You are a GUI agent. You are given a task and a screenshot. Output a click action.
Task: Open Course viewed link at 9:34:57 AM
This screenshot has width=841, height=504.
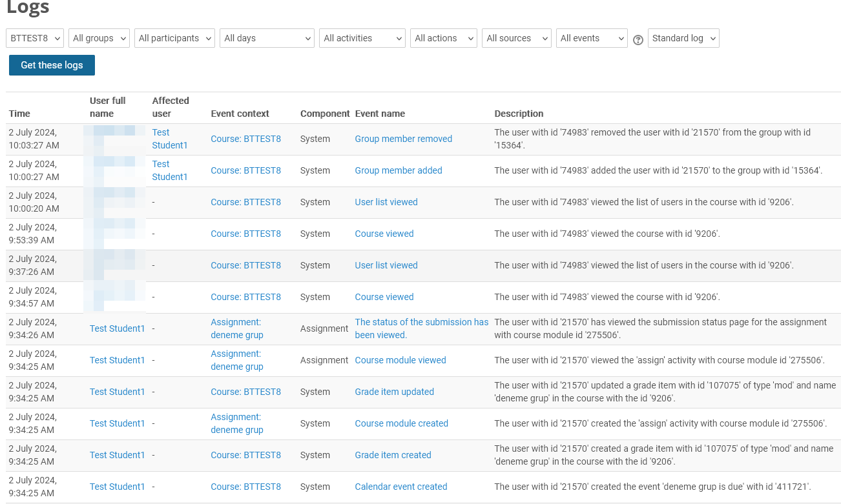pyautogui.click(x=384, y=297)
